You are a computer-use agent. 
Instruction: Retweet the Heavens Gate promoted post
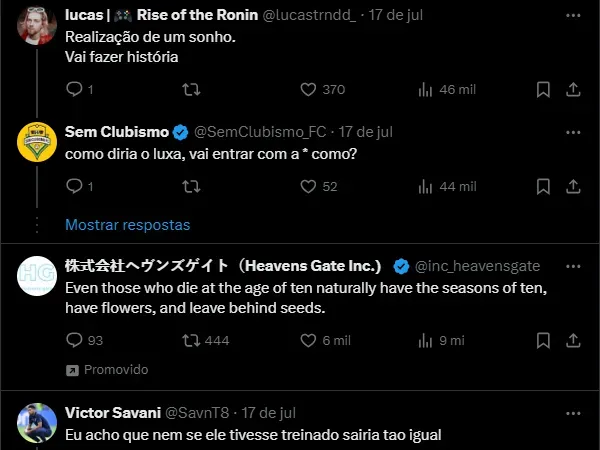pyautogui.click(x=191, y=340)
